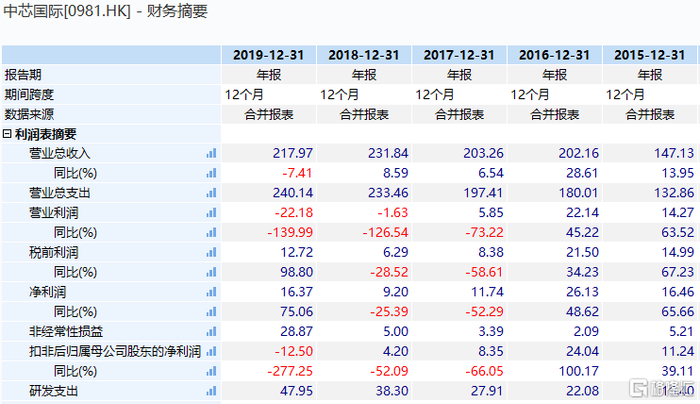
Task: Click the 非经常性损益 row label
Action: [66, 332]
